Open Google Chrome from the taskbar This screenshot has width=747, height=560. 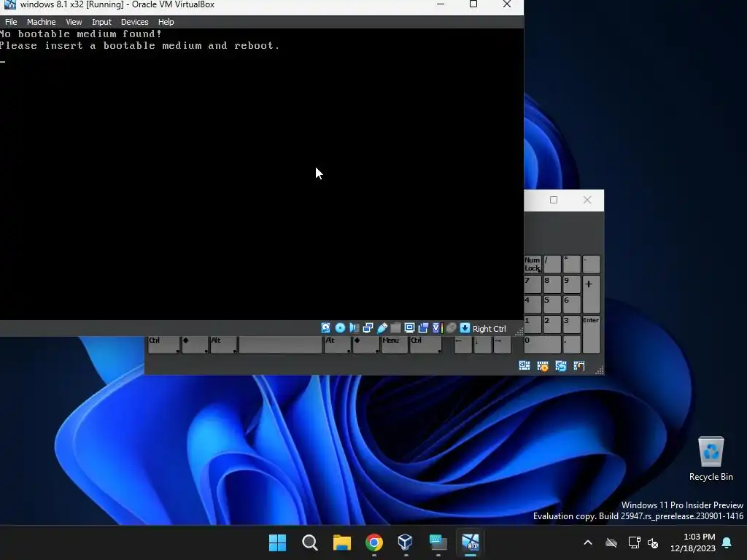(374, 542)
